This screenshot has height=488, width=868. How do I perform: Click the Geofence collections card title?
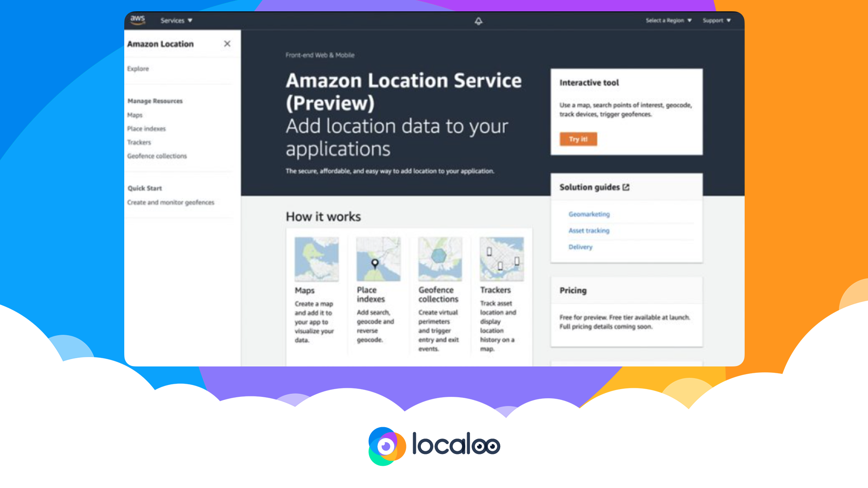coord(438,294)
